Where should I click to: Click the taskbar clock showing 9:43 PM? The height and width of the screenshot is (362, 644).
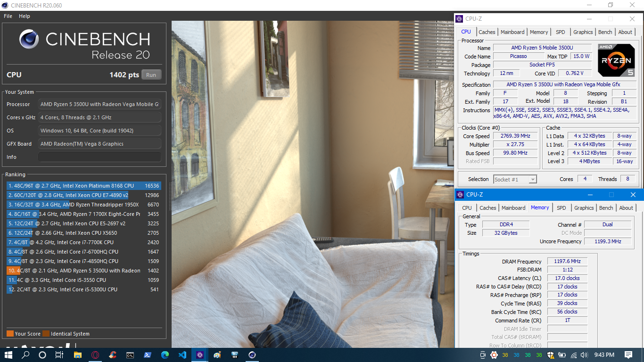pyautogui.click(x=604, y=355)
